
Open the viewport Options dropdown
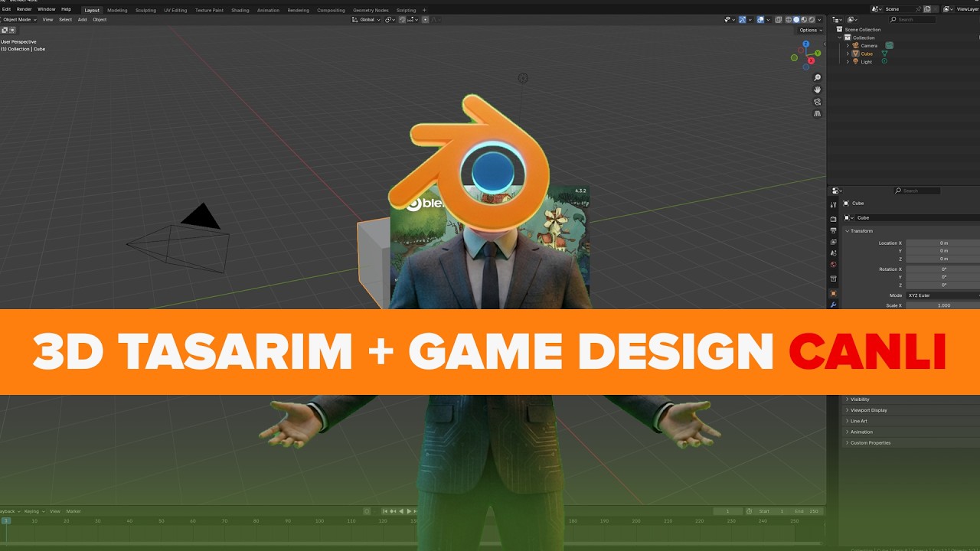click(x=810, y=30)
